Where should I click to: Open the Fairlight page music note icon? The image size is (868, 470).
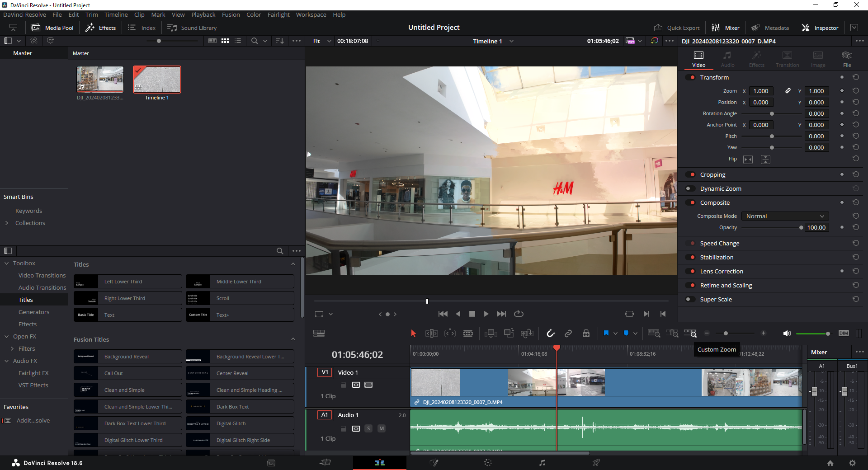pyautogui.click(x=542, y=462)
